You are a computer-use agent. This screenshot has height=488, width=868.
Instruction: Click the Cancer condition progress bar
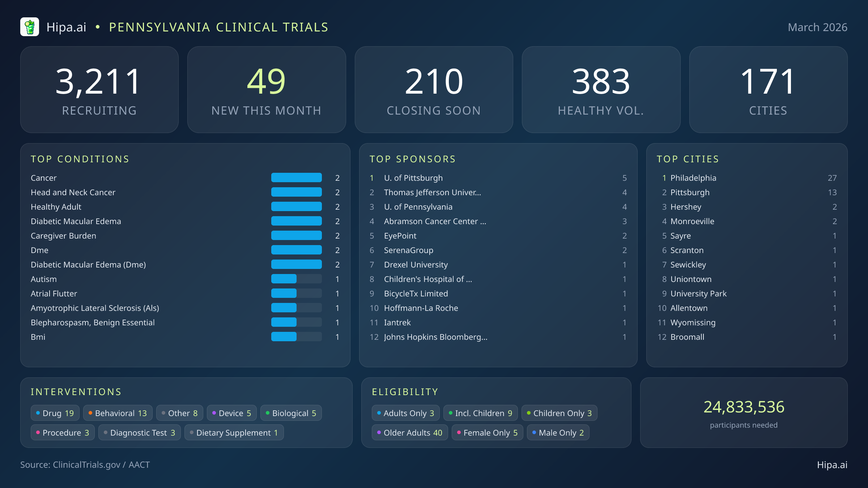(296, 177)
